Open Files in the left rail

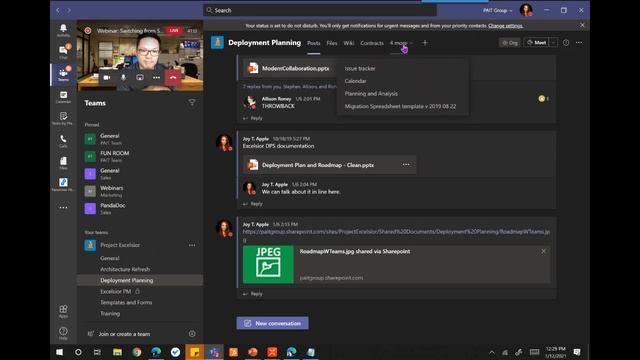coord(63,163)
